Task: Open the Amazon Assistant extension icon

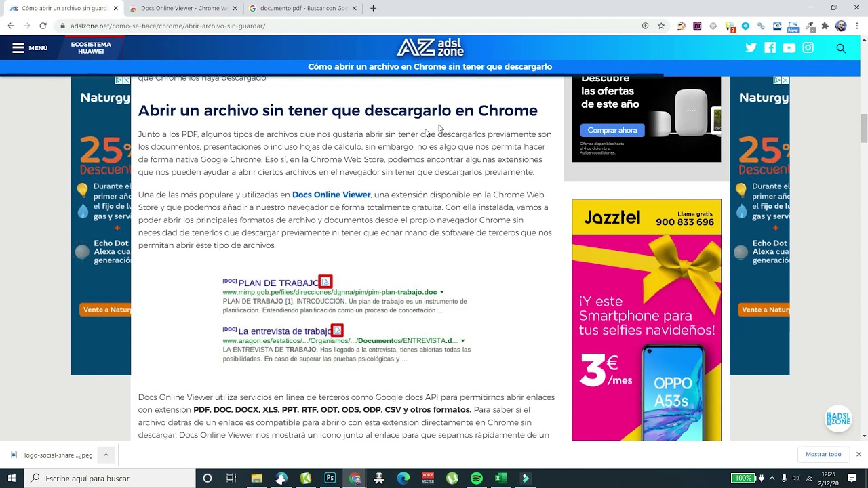Action: [778, 26]
